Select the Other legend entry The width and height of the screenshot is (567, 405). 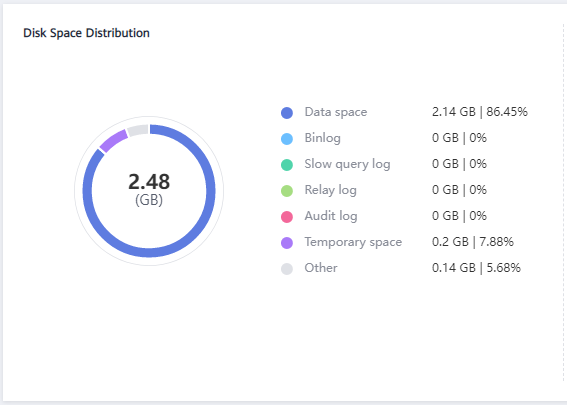[x=321, y=268]
